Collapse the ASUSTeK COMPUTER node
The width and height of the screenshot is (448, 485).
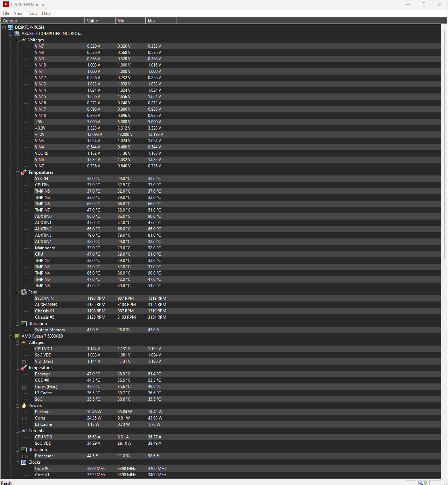click(11, 34)
